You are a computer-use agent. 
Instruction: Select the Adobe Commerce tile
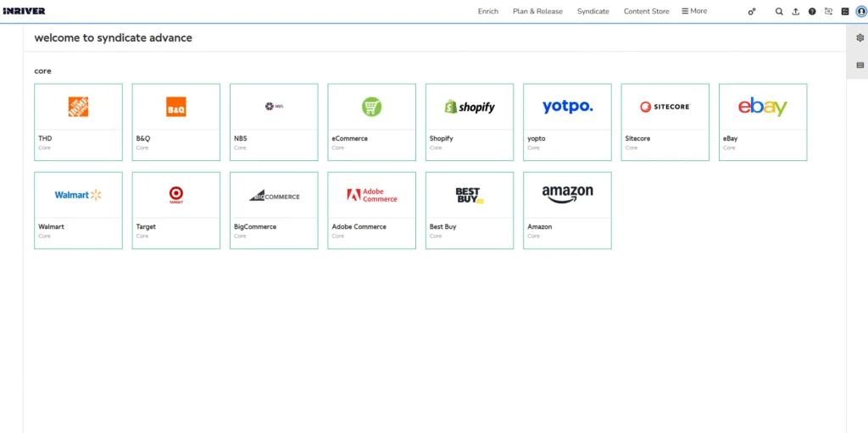(x=371, y=210)
